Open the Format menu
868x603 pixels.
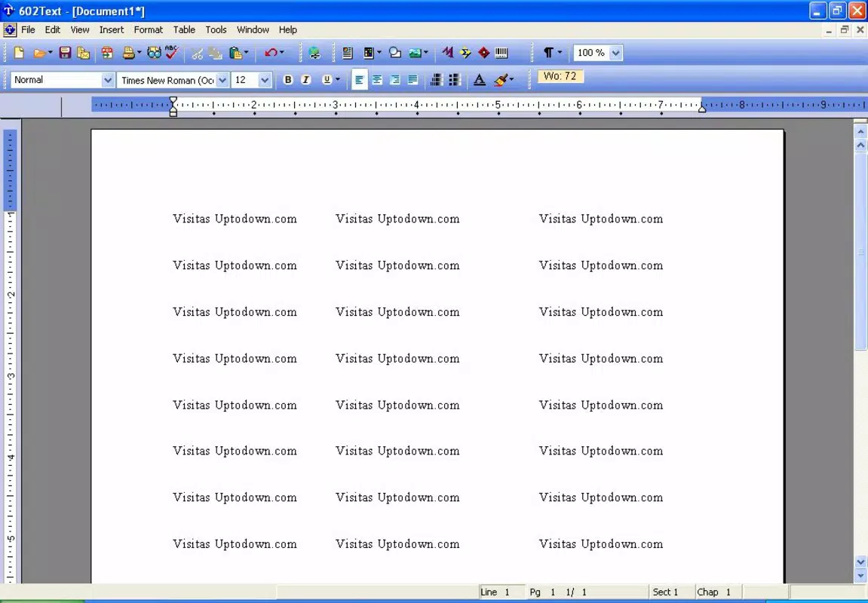[149, 30]
